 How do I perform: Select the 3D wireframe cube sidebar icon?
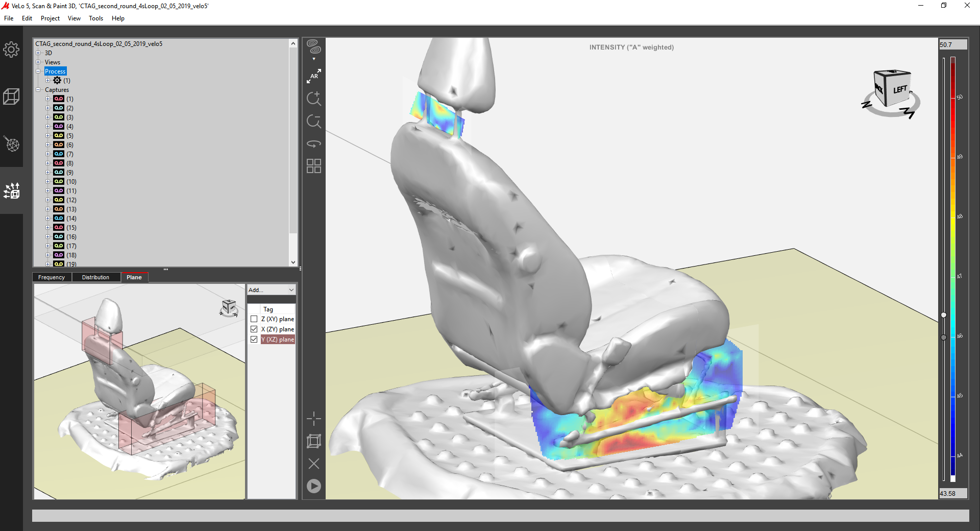click(x=11, y=96)
